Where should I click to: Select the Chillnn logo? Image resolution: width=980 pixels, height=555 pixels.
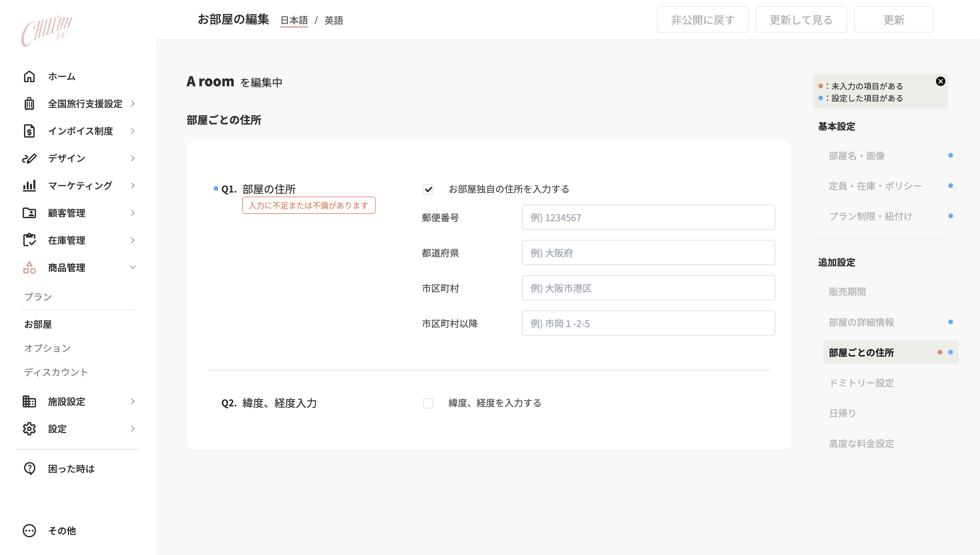[x=47, y=31]
